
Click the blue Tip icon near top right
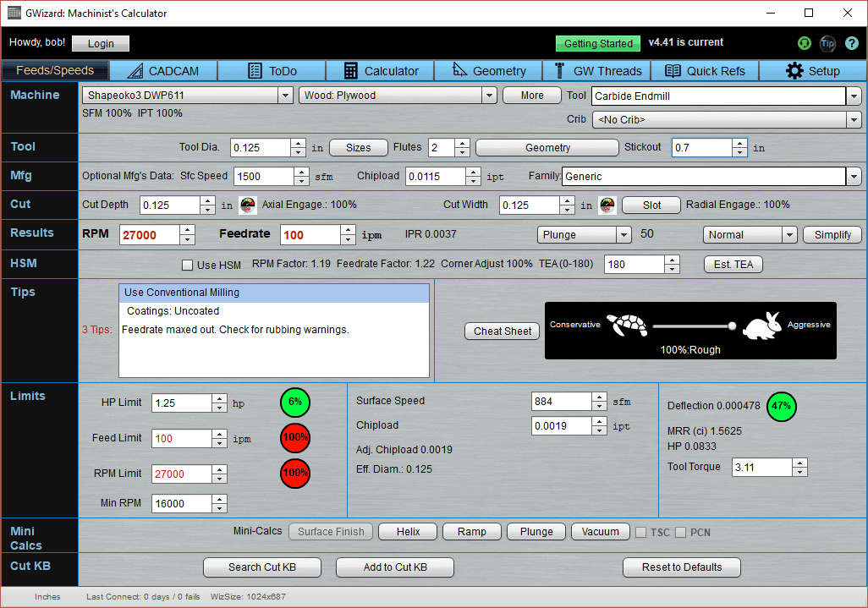click(827, 42)
